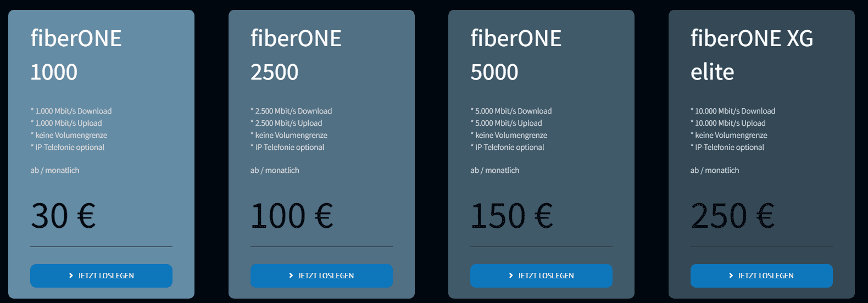Click the fiberONE XG elite plan title
The width and height of the screenshot is (868, 303).
tap(752, 55)
